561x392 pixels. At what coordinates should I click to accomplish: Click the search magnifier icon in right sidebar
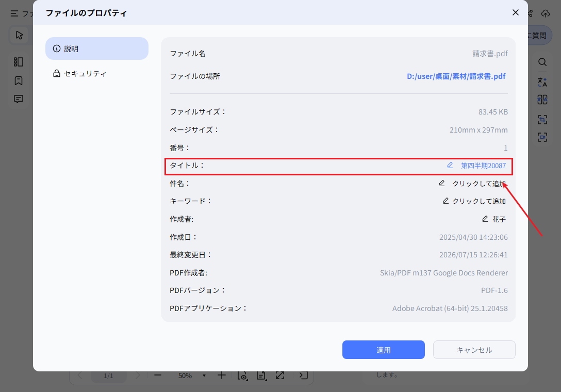click(x=542, y=62)
